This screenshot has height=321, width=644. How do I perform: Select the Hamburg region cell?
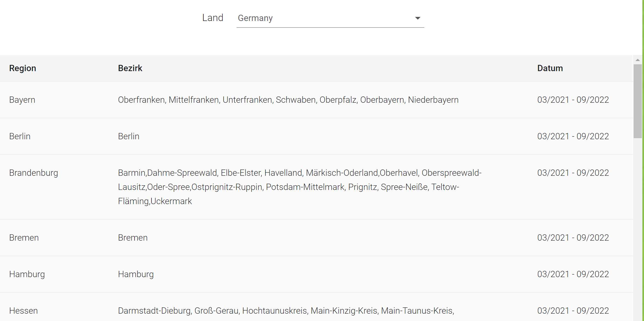click(27, 274)
